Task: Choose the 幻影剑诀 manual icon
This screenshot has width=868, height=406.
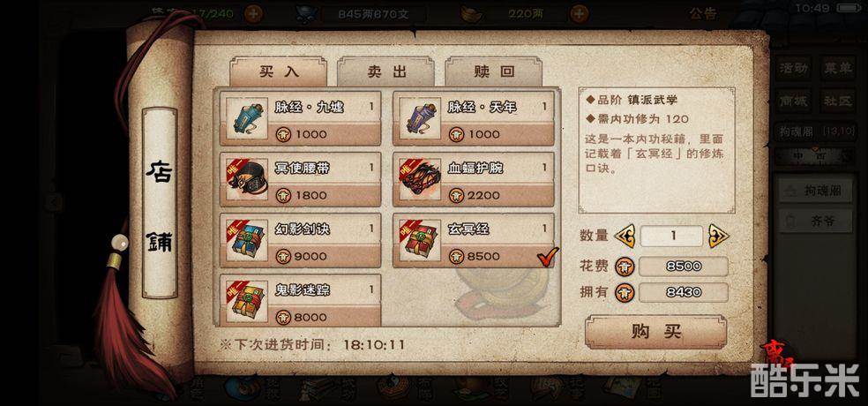Action: coord(247,240)
